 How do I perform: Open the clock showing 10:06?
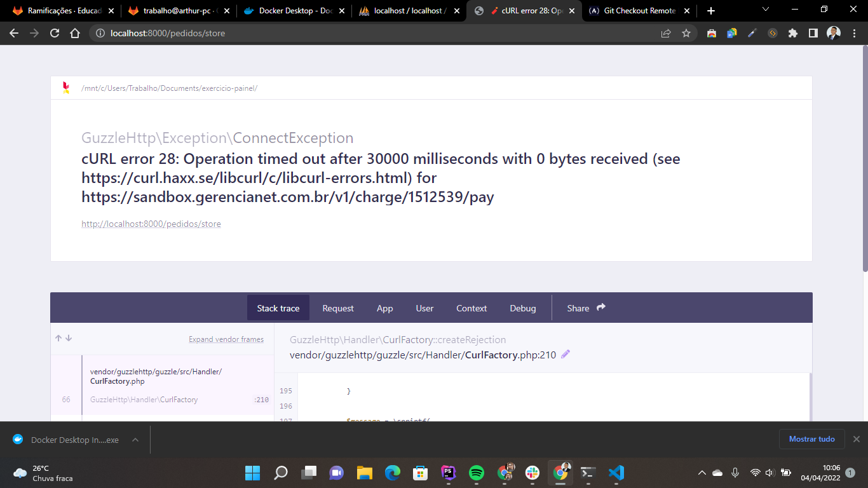(820, 473)
